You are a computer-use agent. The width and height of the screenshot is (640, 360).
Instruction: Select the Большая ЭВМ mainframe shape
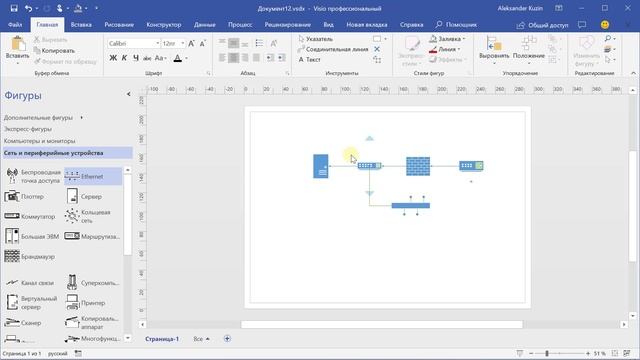pyautogui.click(x=32, y=236)
